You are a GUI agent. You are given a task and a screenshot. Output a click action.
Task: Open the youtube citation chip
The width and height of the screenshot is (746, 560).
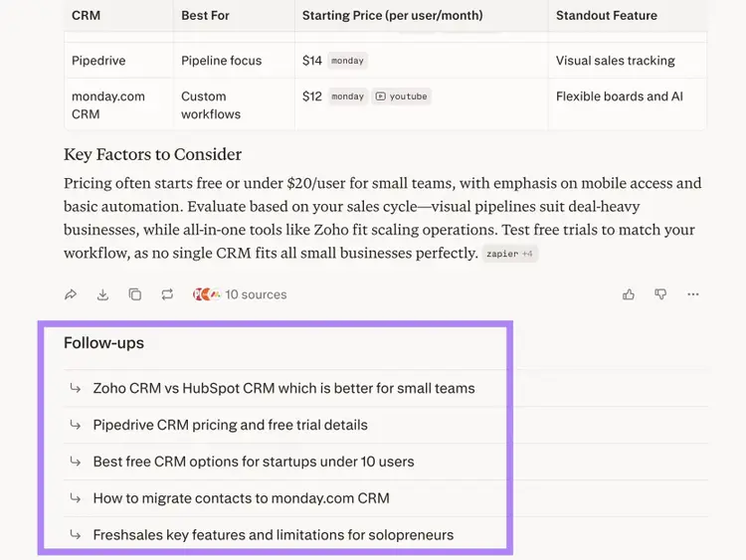tap(402, 96)
